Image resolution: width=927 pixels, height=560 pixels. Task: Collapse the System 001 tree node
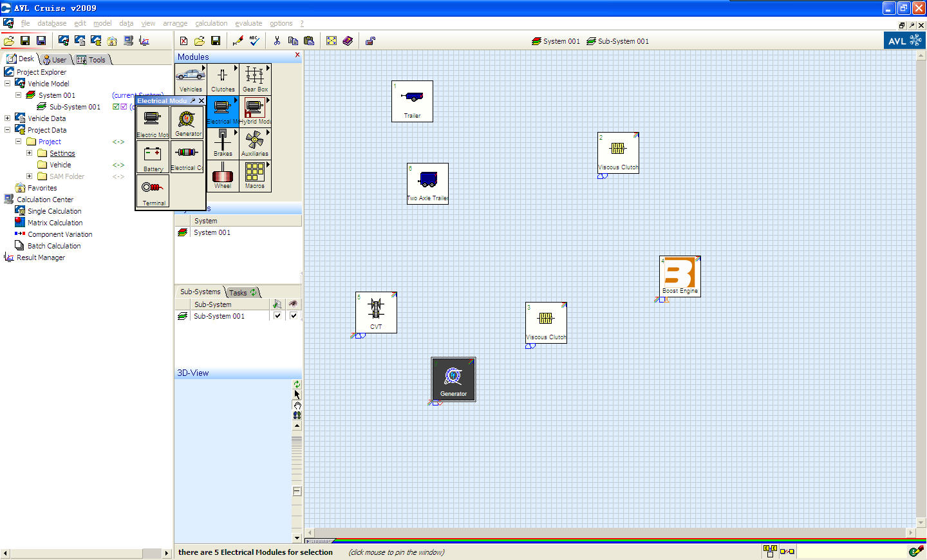point(18,95)
